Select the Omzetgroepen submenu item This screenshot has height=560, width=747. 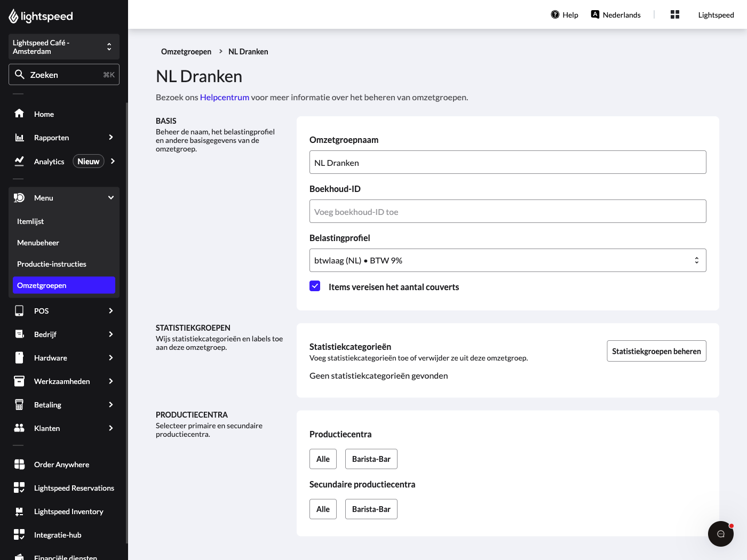[x=64, y=285]
